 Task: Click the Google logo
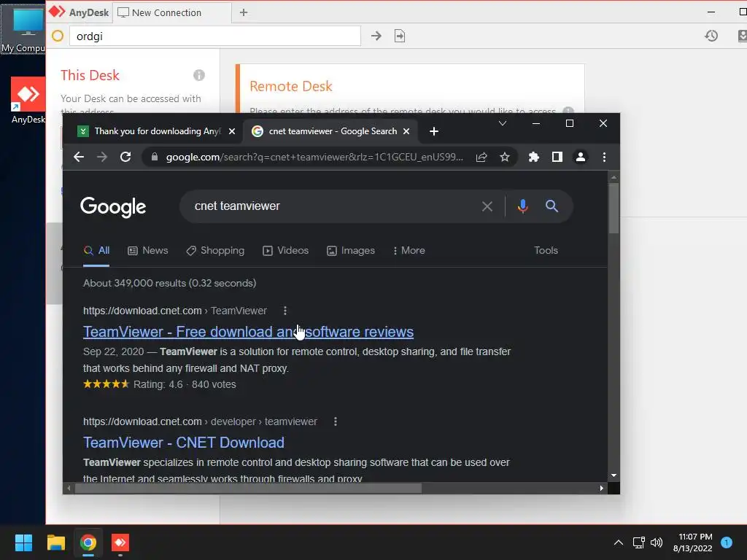point(113,206)
